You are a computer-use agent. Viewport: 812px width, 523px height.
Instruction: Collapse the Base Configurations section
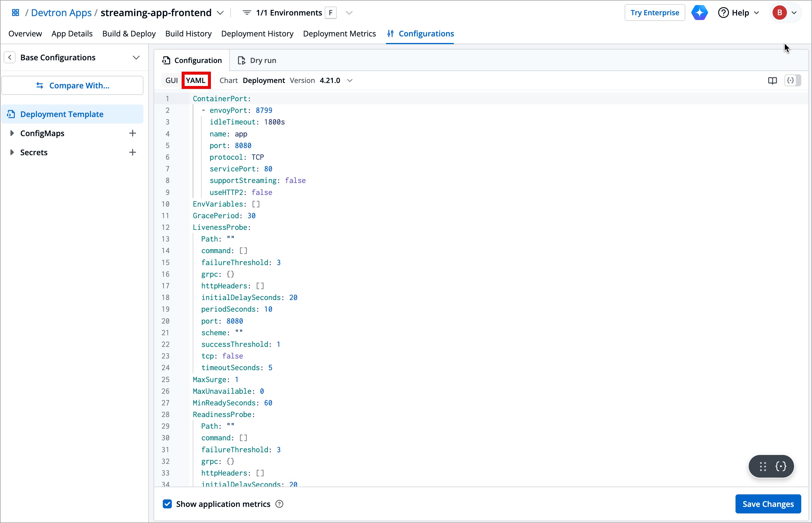[136, 57]
